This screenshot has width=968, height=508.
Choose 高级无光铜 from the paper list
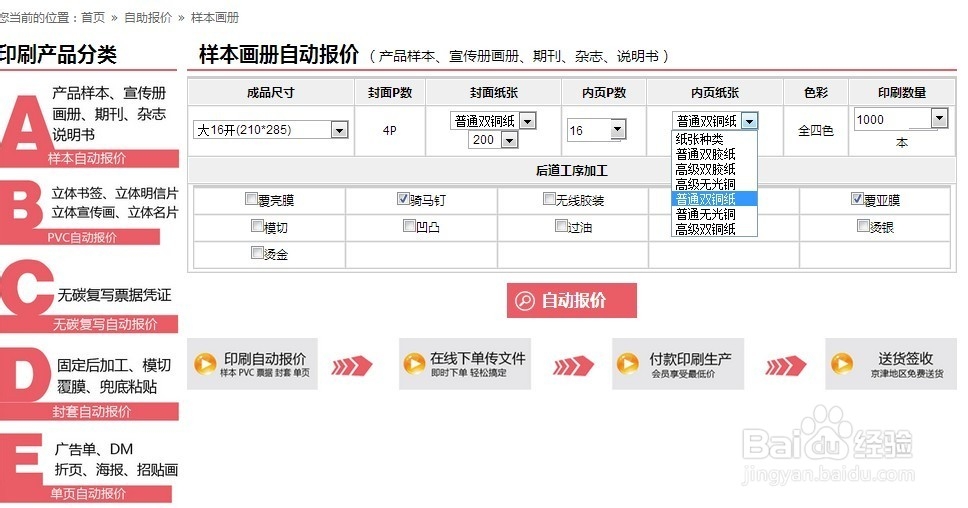[714, 184]
